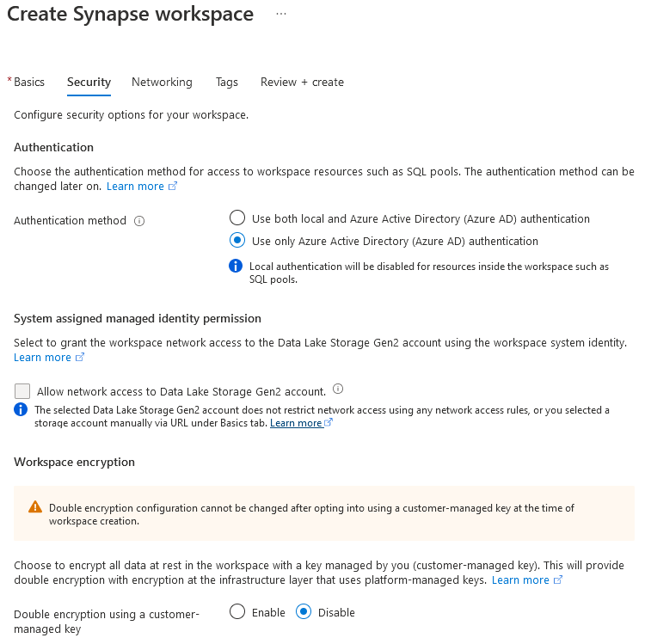Click the orange warning triangle icon
Image resolution: width=651 pixels, height=644 pixels.
click(35, 507)
